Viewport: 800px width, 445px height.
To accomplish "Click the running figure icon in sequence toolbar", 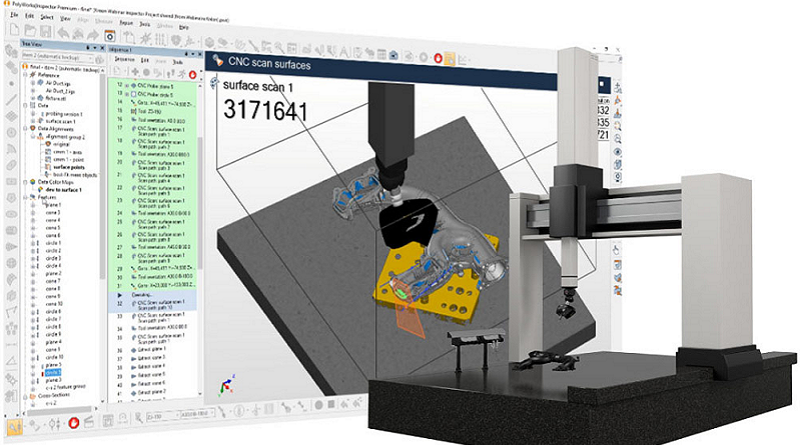I will (183, 74).
